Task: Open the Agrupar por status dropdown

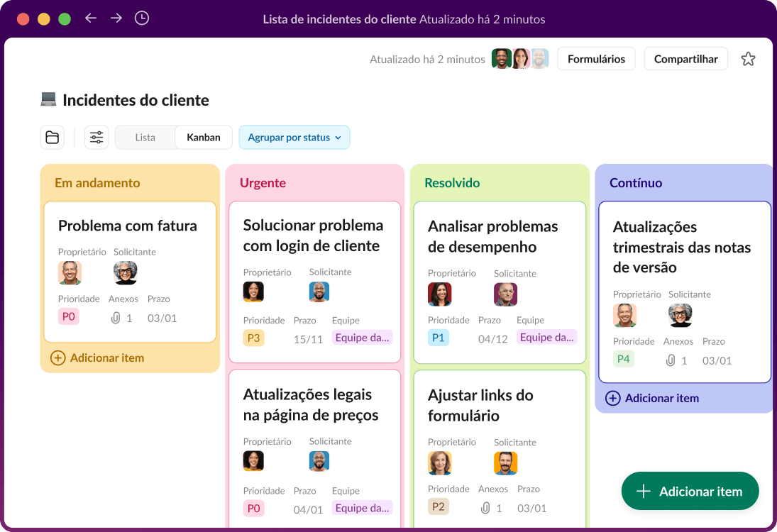Action: (294, 137)
